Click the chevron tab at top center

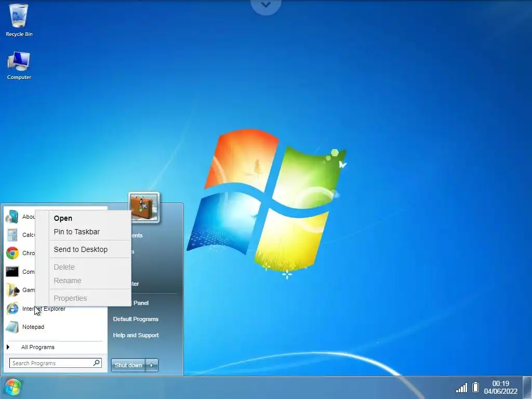(265, 6)
